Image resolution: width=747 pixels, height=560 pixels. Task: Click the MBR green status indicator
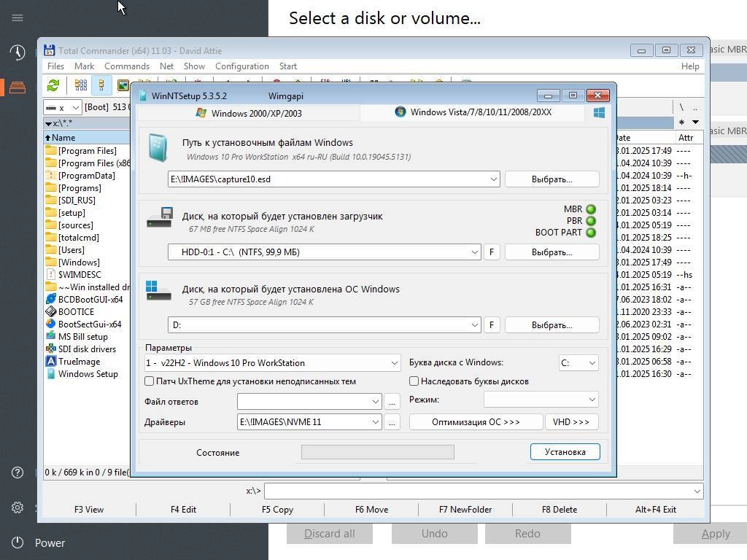click(x=591, y=209)
